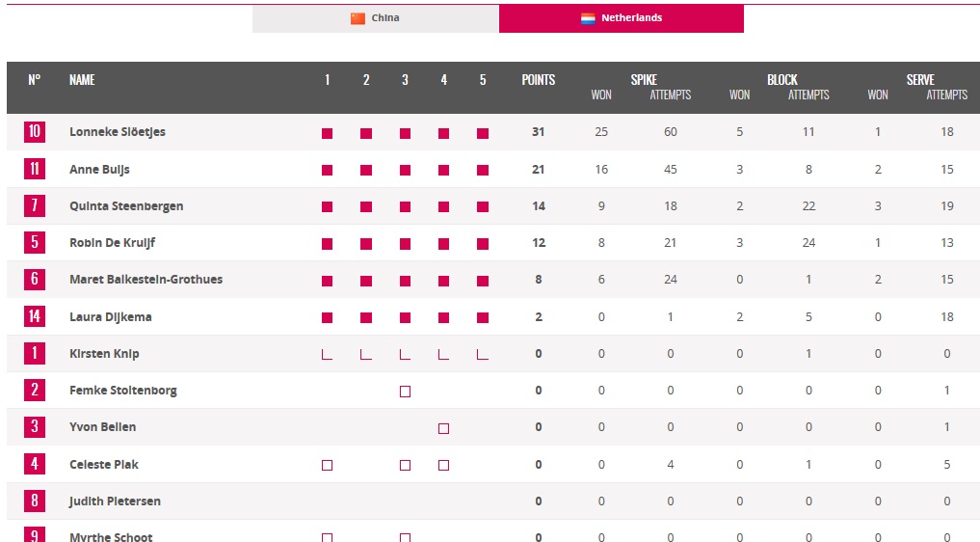Click Yvon Belien's set 4 substitute square
The width and height of the screenshot is (980, 542).
[443, 427]
